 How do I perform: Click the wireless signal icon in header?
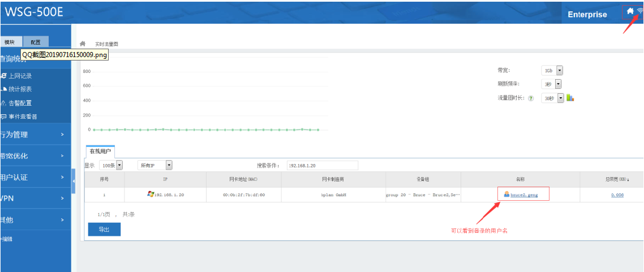(640, 11)
